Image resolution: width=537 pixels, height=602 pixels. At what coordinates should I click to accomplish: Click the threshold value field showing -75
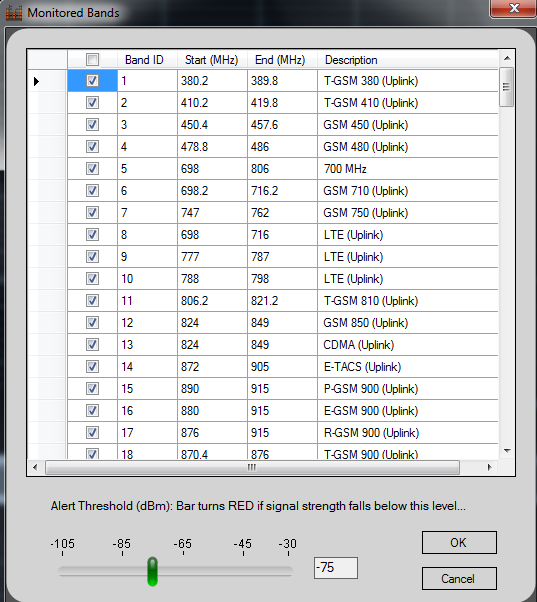tap(336, 567)
